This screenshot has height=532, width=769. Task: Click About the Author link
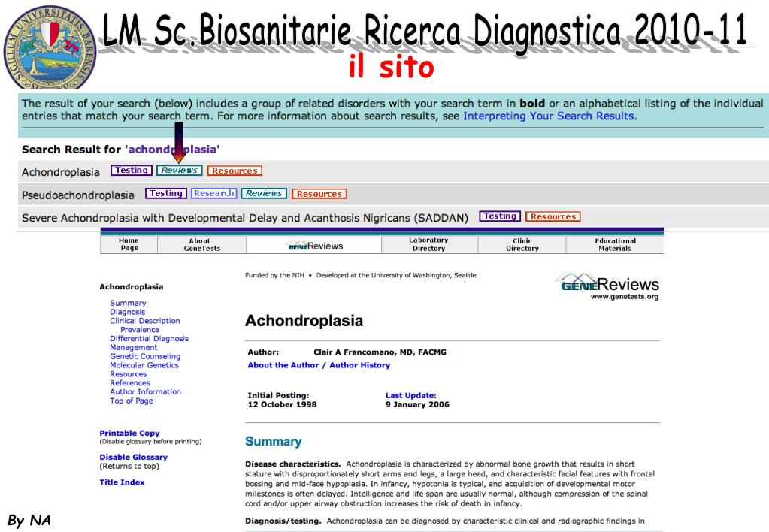pos(283,365)
